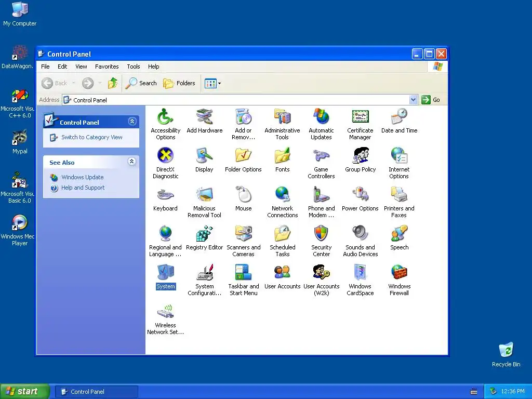Image resolution: width=532 pixels, height=399 pixels.
Task: Open Game Controllers icon
Action: click(x=321, y=163)
